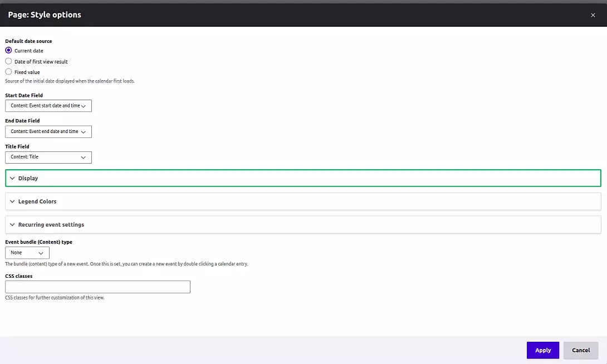
Task: Select the Current date radio button
Action: [8, 51]
